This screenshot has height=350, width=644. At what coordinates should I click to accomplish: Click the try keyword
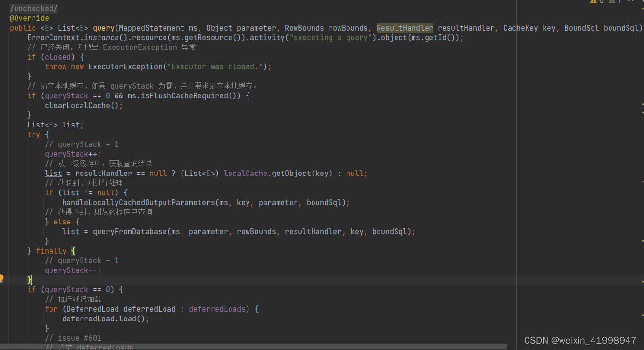tap(34, 135)
